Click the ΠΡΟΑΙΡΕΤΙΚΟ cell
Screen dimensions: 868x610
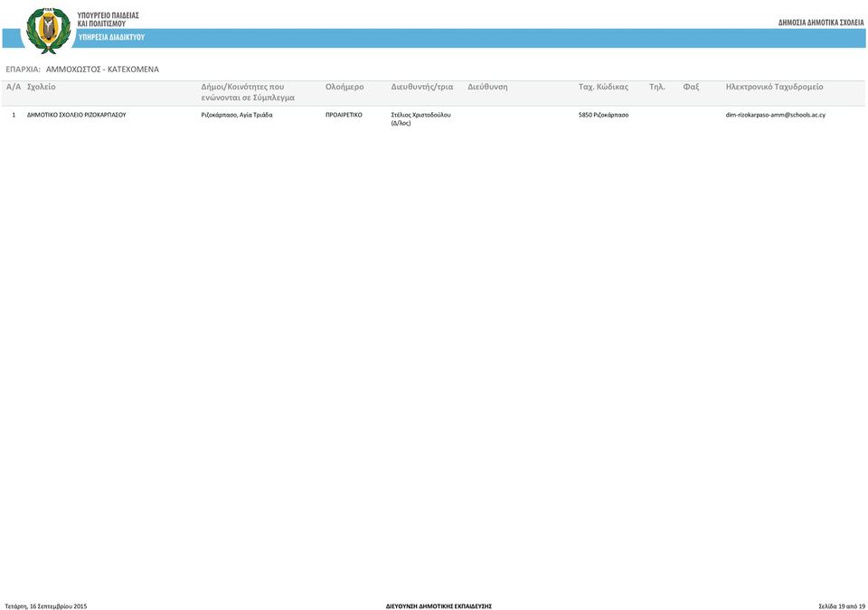pos(344,115)
